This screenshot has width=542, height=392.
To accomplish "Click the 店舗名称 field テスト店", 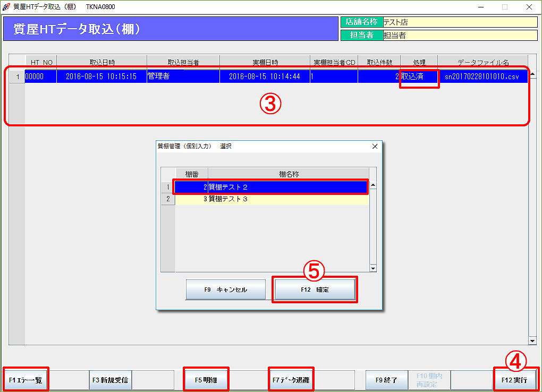I will [460, 22].
